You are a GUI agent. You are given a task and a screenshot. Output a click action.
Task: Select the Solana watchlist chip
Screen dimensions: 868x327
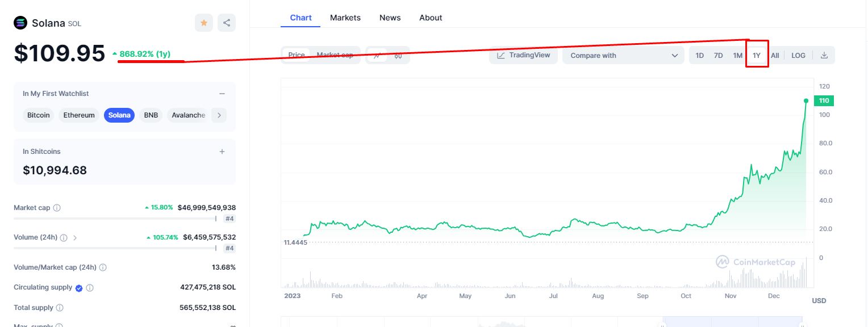pos(119,115)
